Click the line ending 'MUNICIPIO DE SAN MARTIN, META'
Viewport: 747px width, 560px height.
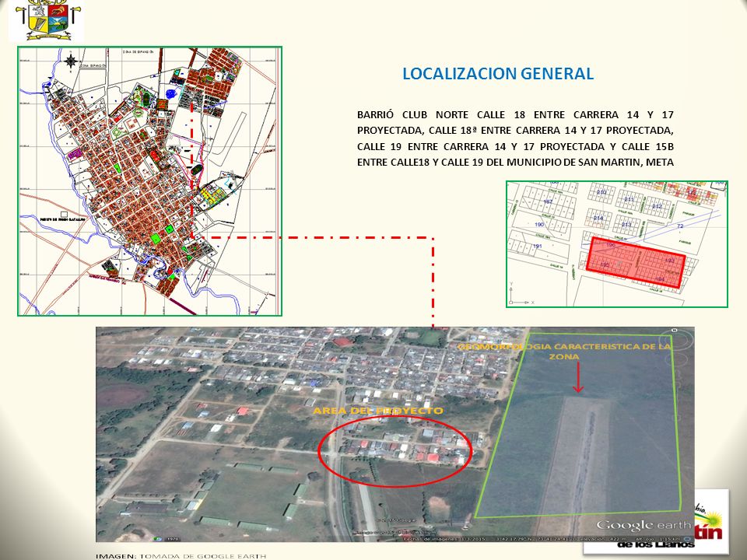click(x=515, y=162)
